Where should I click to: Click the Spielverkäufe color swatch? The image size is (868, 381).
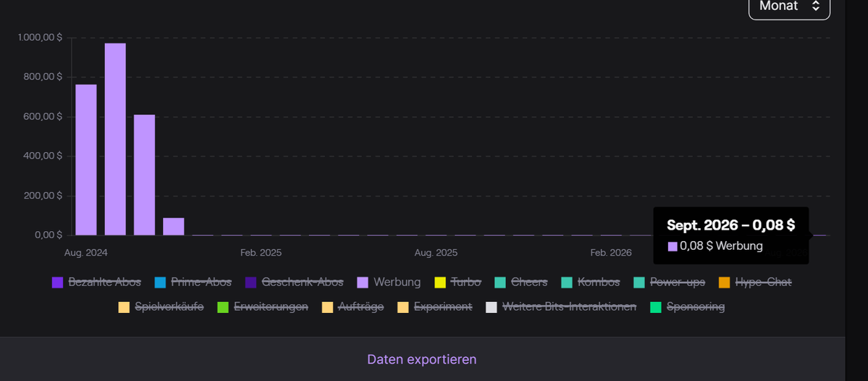124,307
